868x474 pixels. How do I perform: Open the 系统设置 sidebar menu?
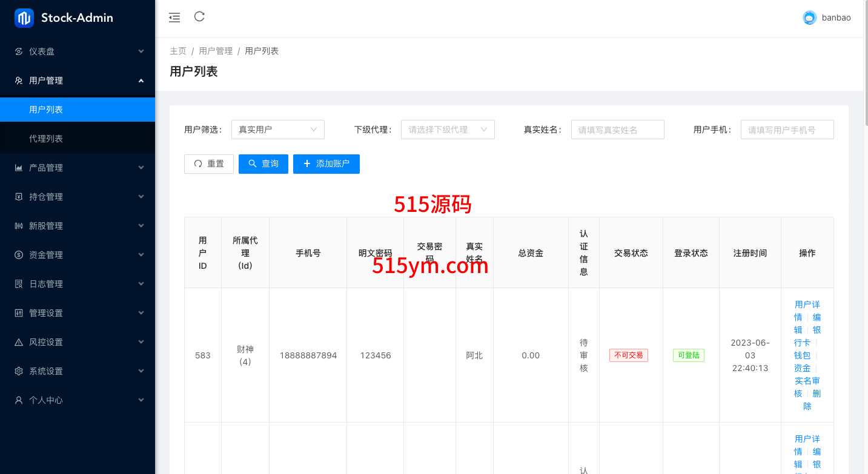click(78, 371)
